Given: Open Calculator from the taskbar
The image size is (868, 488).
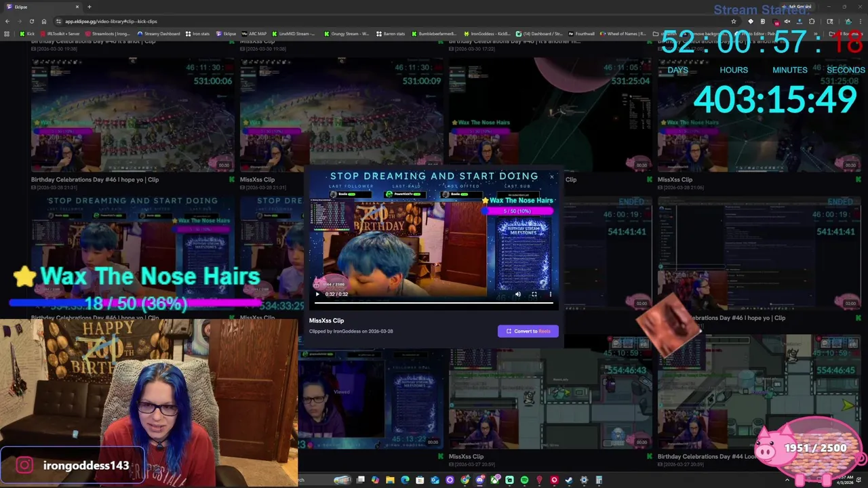Looking at the screenshot, I should pyautogui.click(x=599, y=480).
